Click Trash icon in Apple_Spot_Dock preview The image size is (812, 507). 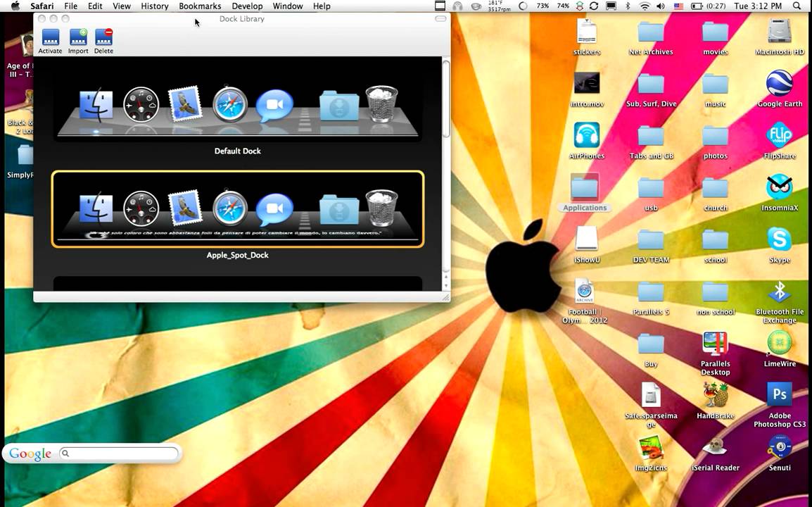tap(381, 208)
